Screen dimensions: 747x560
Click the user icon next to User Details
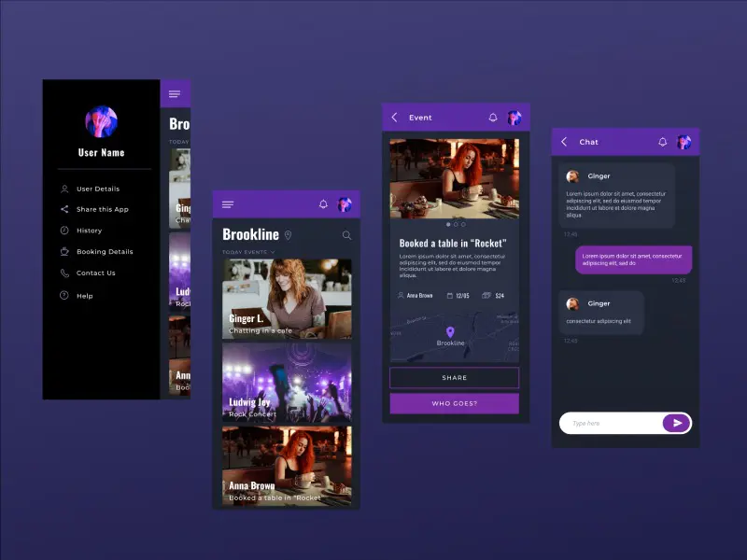tap(64, 189)
